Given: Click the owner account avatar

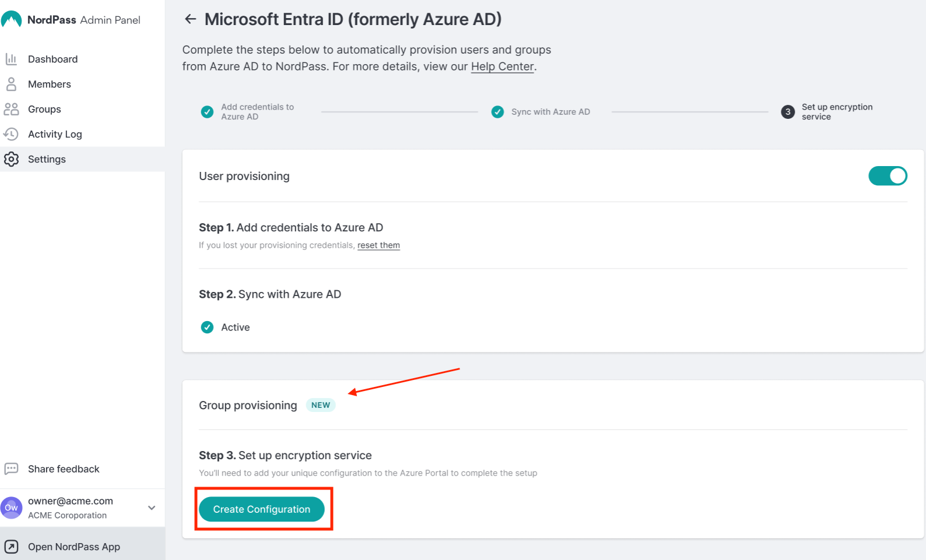Looking at the screenshot, I should tap(12, 508).
